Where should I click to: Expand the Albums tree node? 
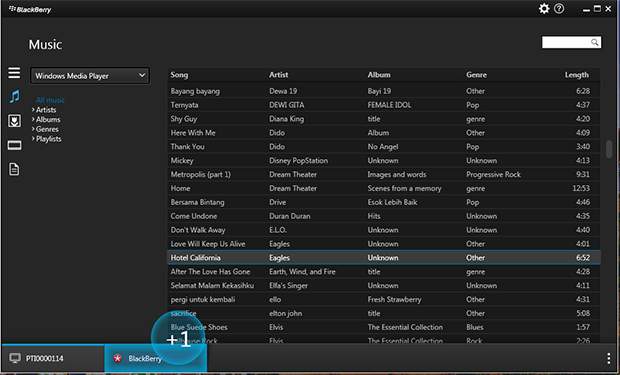click(x=33, y=119)
